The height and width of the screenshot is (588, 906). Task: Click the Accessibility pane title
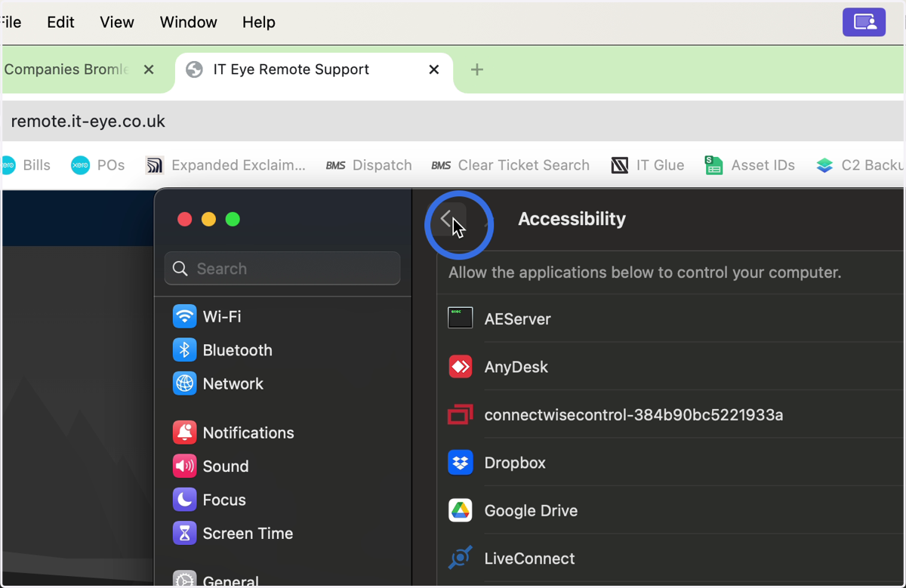tap(572, 219)
